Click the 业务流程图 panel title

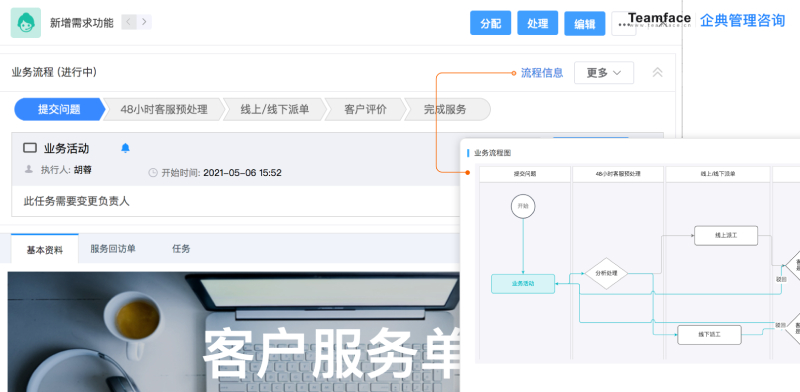coord(492,153)
